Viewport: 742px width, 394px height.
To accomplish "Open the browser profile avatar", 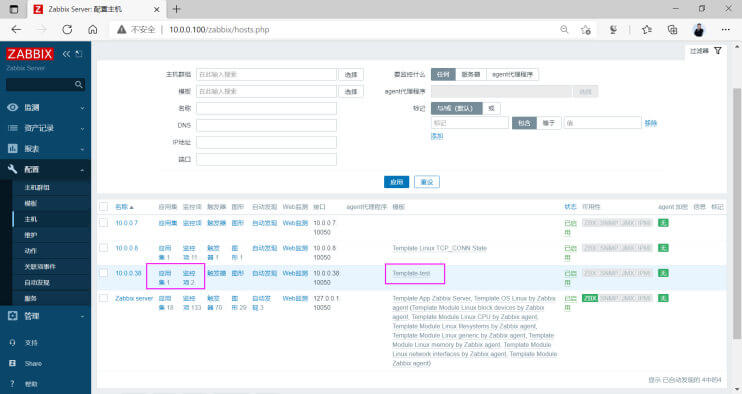I will (699, 29).
